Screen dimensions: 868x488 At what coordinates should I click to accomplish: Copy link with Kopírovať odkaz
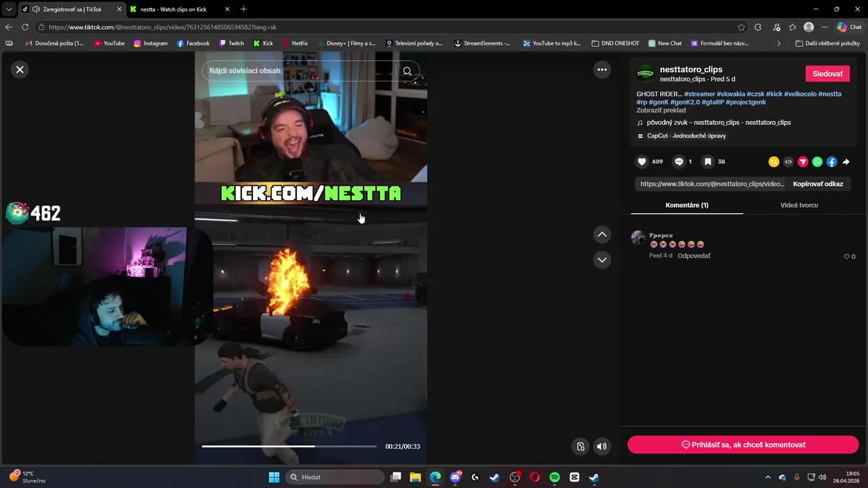tap(818, 184)
